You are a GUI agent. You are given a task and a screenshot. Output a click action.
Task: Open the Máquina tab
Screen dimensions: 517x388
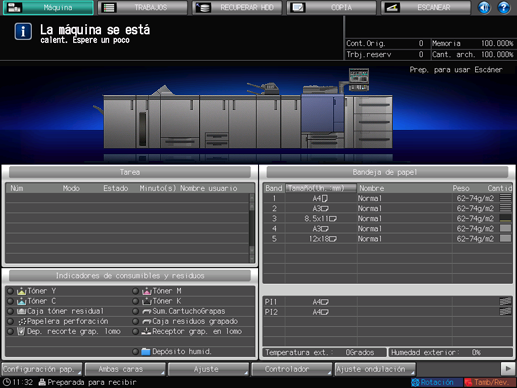tap(48, 7)
